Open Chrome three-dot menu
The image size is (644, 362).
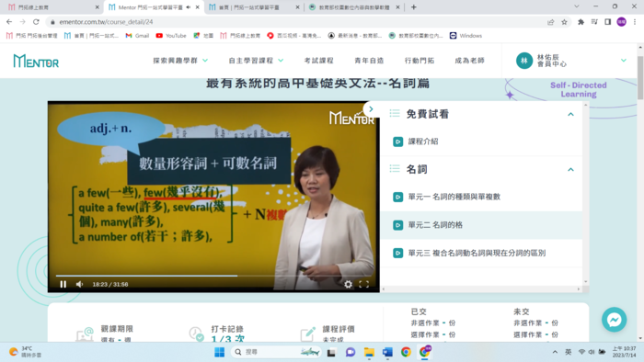pyautogui.click(x=635, y=22)
